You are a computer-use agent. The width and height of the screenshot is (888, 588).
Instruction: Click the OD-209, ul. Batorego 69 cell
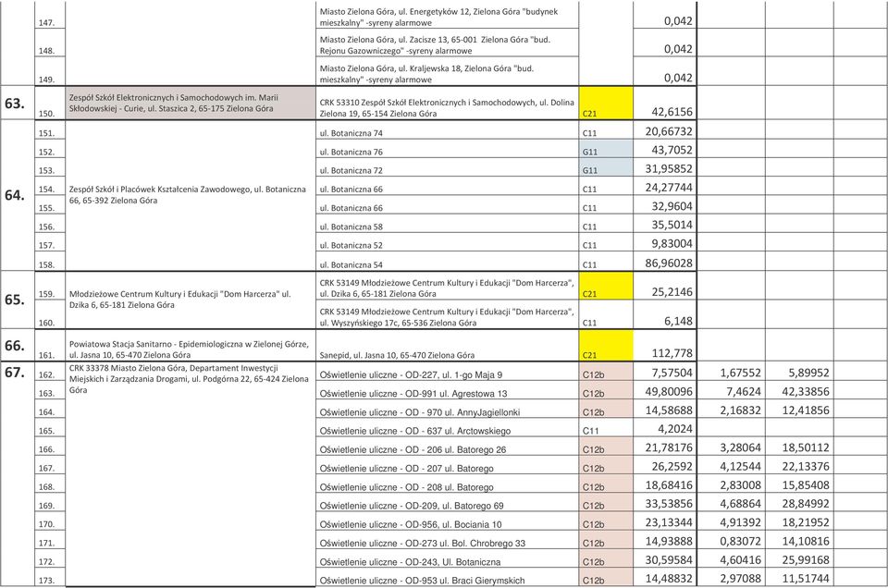[448, 503]
